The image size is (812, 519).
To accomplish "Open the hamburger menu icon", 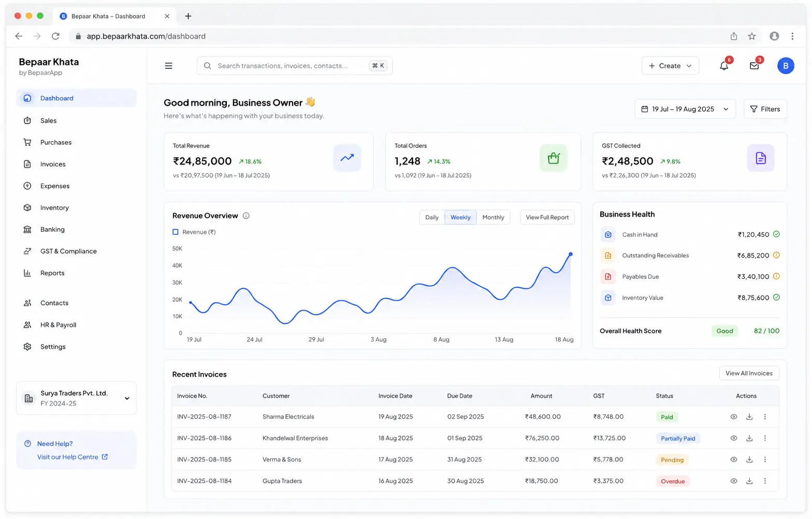I will (x=168, y=66).
